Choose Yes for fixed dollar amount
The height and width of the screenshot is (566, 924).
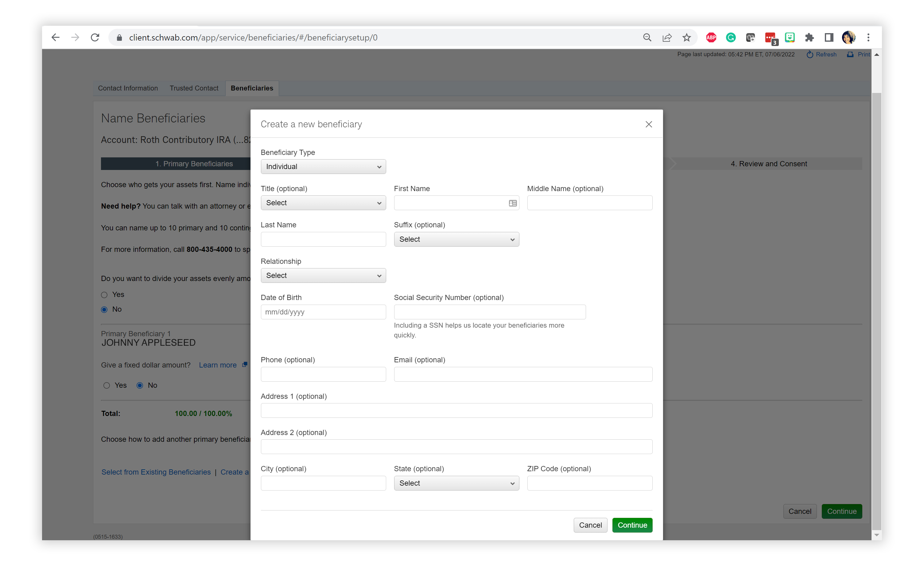pyautogui.click(x=107, y=385)
